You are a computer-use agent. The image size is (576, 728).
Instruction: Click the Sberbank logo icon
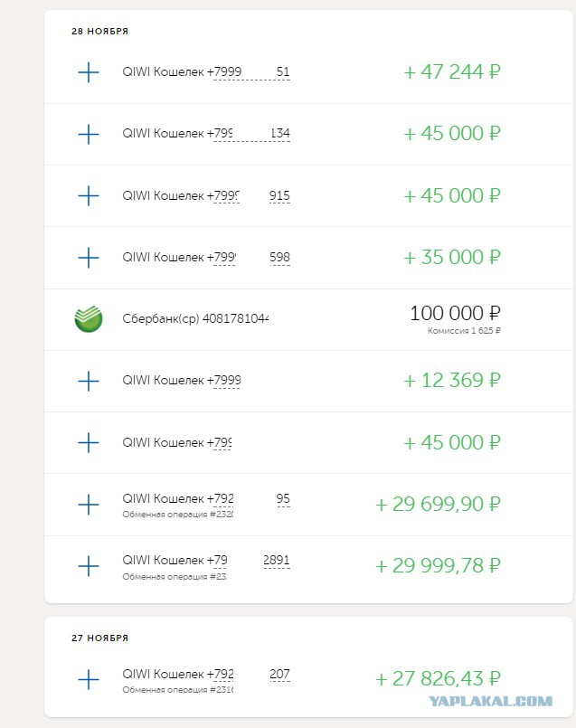(89, 319)
